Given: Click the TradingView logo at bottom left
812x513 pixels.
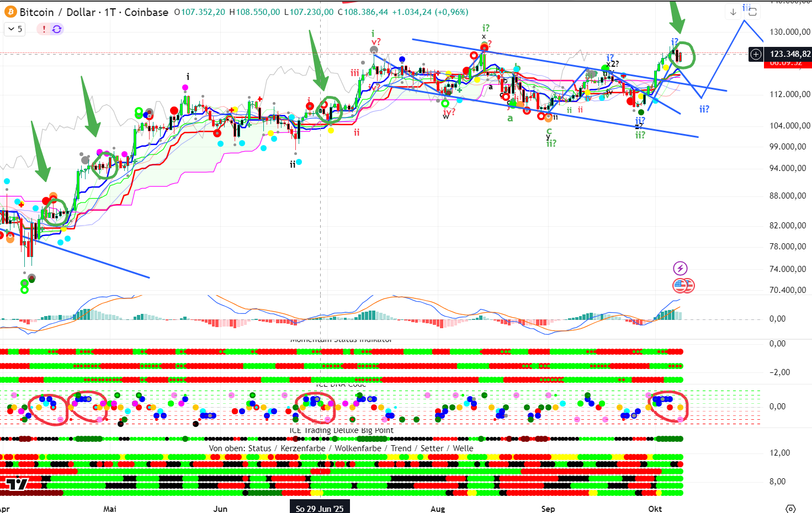Looking at the screenshot, I should tap(17, 484).
